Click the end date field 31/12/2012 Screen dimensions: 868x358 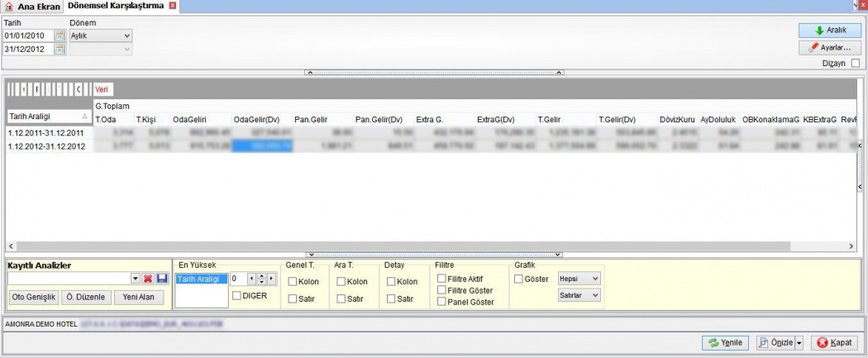(29, 50)
